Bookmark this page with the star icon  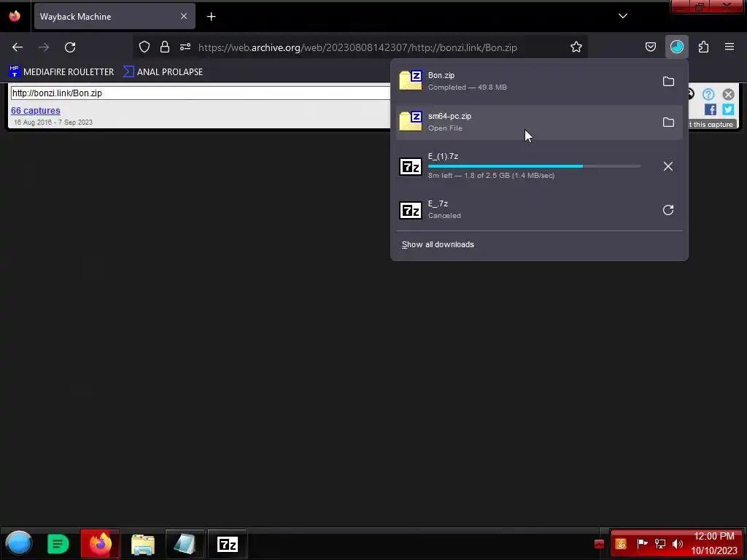[576, 47]
